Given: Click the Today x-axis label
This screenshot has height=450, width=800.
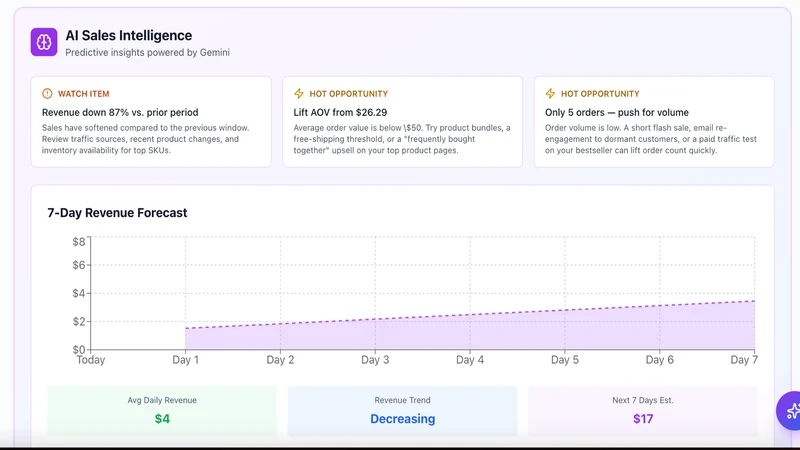Looking at the screenshot, I should [x=91, y=360].
